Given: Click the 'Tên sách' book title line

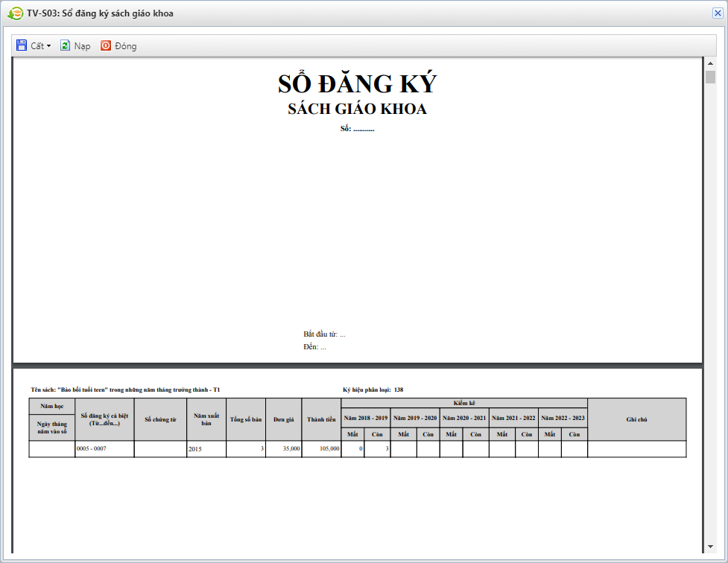Looking at the screenshot, I should [x=125, y=390].
